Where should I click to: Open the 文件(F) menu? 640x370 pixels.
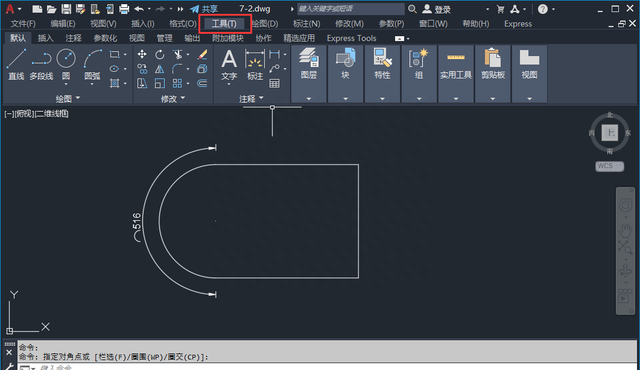[23, 24]
